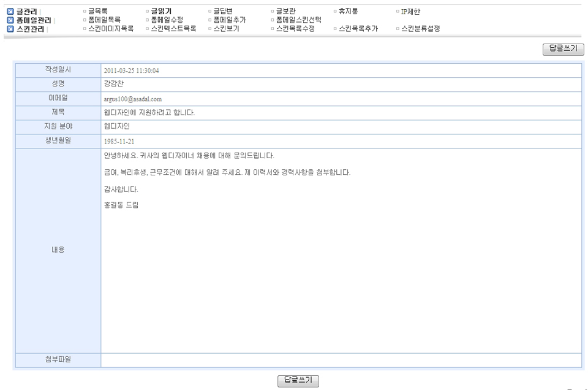588x390 pixels.
Task: Open 스킨텍스트목록 link
Action: [x=173, y=29]
